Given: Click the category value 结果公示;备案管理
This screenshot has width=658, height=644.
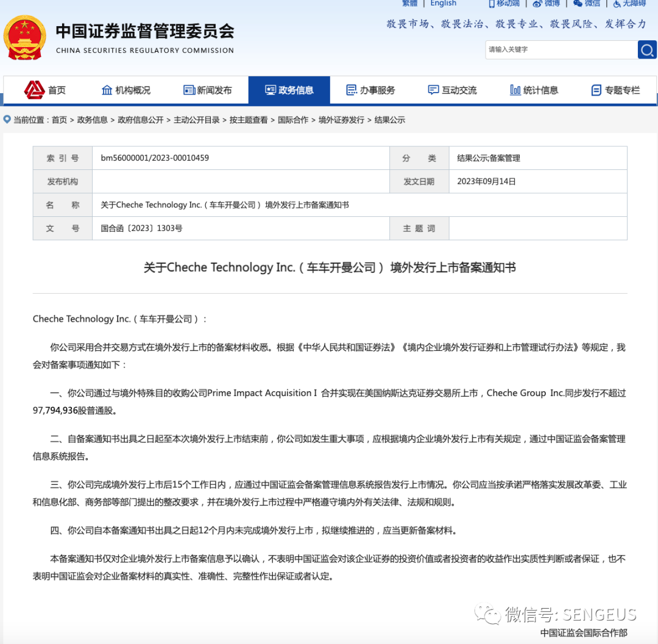Looking at the screenshot, I should (x=489, y=158).
